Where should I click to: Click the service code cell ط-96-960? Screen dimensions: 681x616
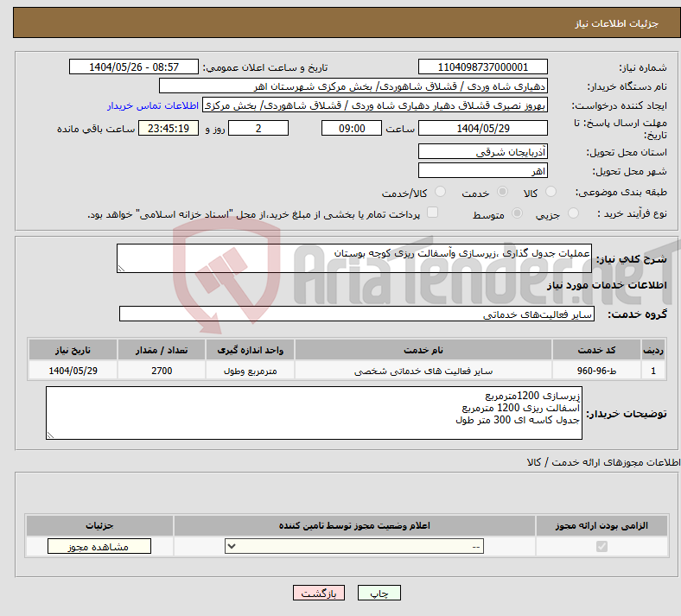[x=597, y=371]
